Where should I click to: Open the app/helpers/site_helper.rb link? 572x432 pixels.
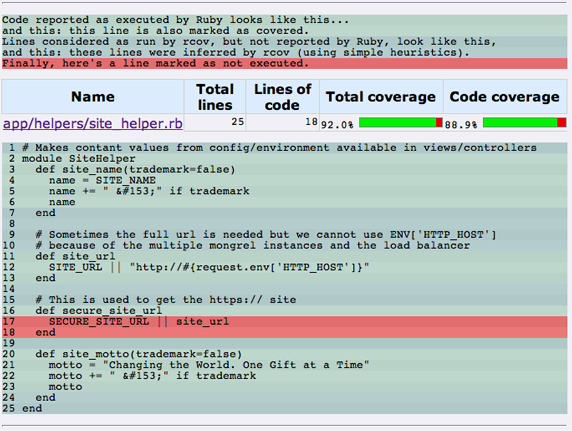tap(93, 124)
